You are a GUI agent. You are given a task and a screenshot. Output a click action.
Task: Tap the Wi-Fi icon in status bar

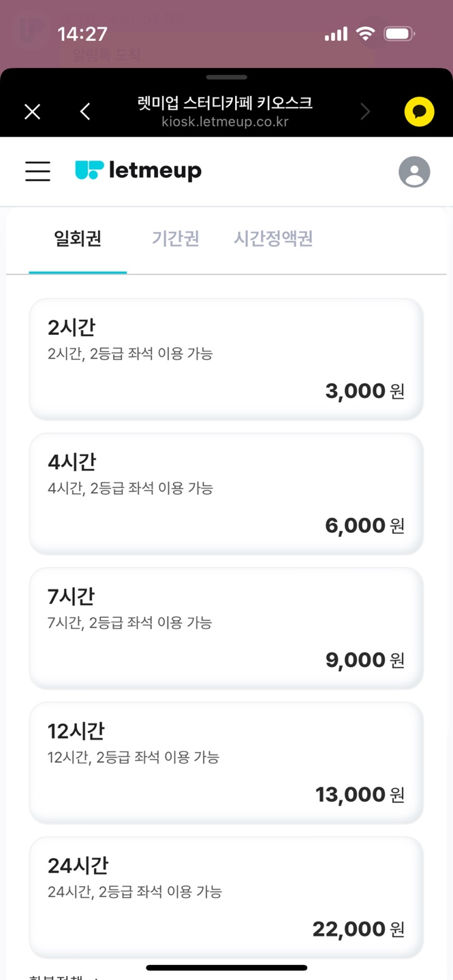point(366,34)
